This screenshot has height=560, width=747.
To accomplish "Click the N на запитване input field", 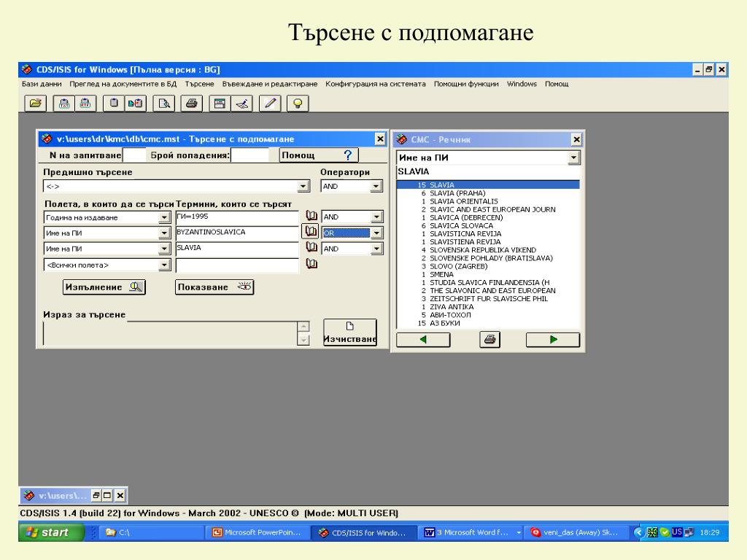I will click(x=134, y=155).
